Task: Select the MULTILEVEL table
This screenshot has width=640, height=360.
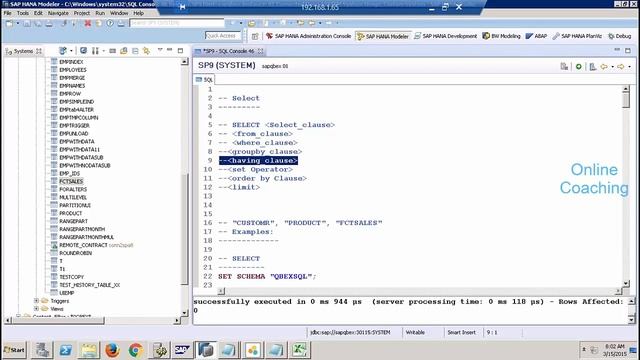Action: click(73, 197)
